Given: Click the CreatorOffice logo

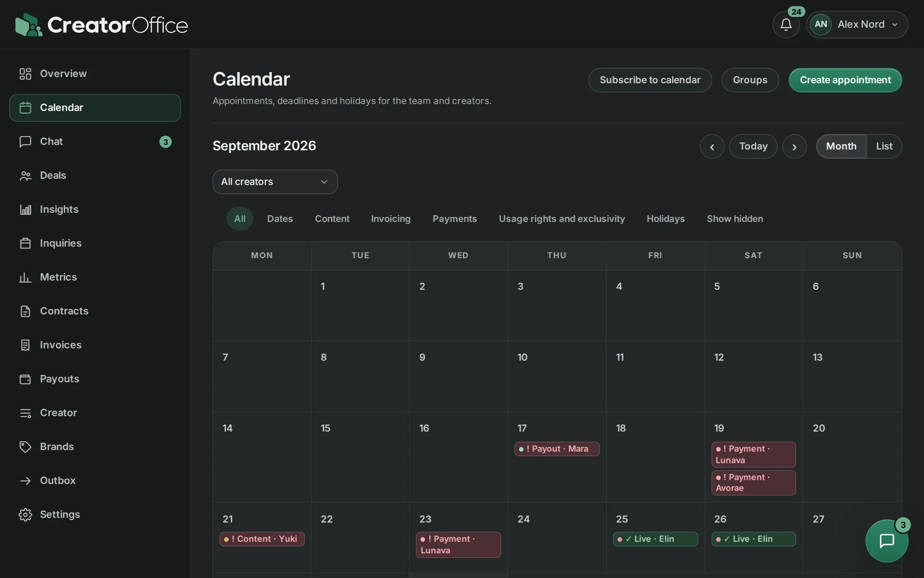Looking at the screenshot, I should 102,25.
